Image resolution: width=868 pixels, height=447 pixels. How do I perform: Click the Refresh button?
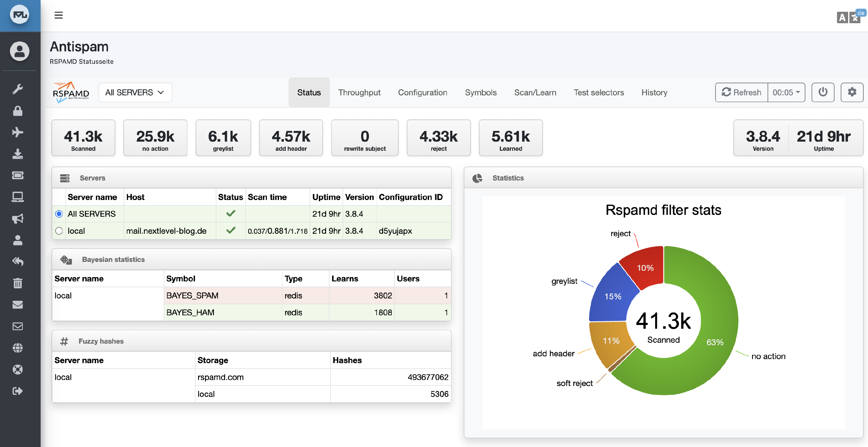741,92
